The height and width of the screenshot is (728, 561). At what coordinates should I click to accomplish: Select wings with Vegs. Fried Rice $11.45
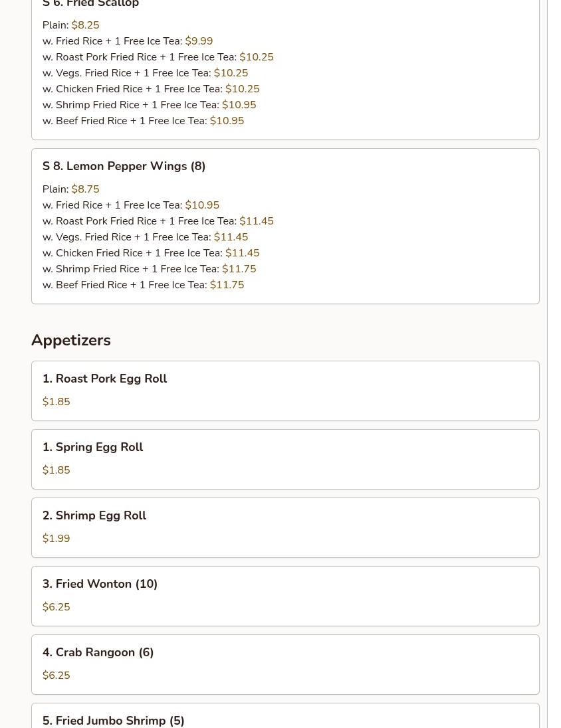click(145, 236)
